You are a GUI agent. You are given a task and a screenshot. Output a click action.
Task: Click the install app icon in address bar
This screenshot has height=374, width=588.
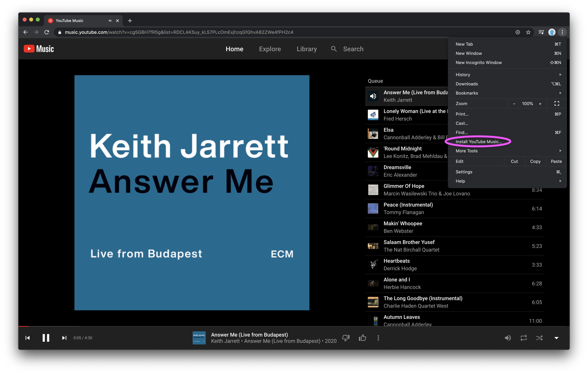[518, 32]
